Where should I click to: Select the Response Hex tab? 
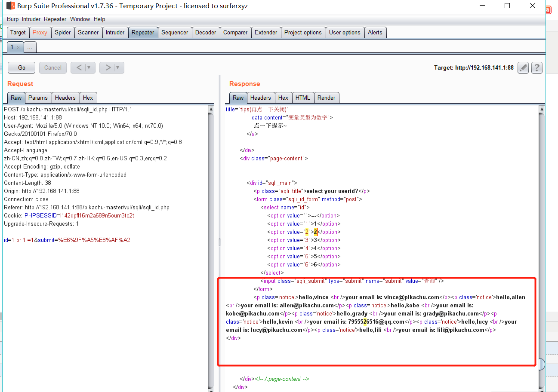coord(283,98)
